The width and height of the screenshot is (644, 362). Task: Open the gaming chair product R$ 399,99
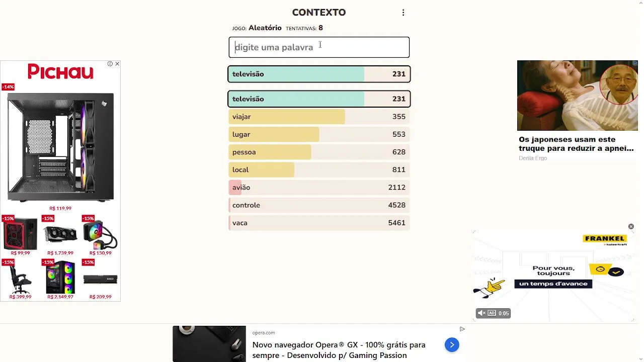coord(20,278)
